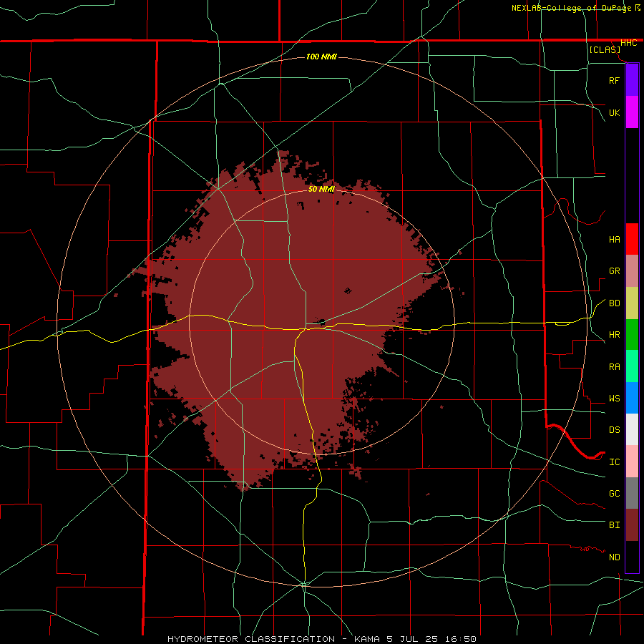
Task: Click the RF legend label
Action: [614, 80]
